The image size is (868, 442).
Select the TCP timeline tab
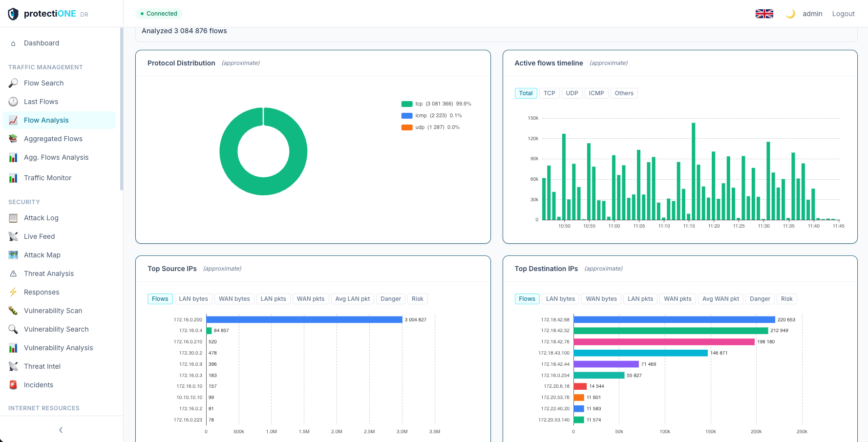pyautogui.click(x=549, y=93)
